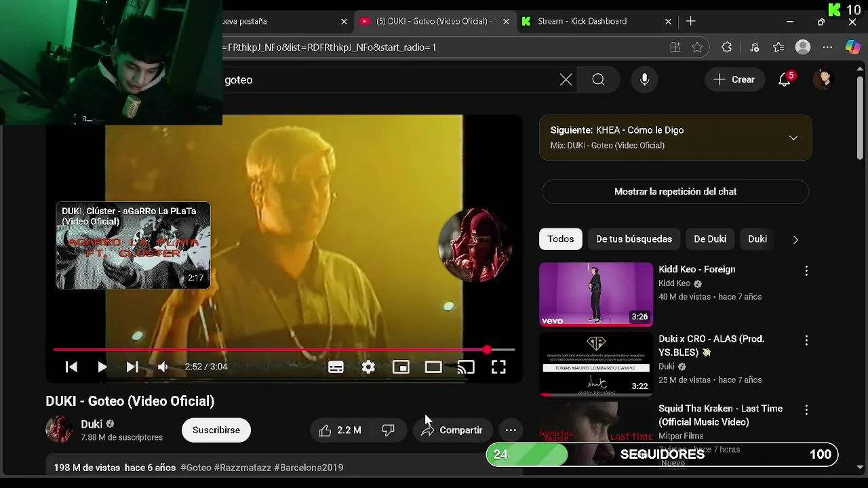Select the Duki filter chip
Viewport: 868px width, 488px height.
click(757, 239)
